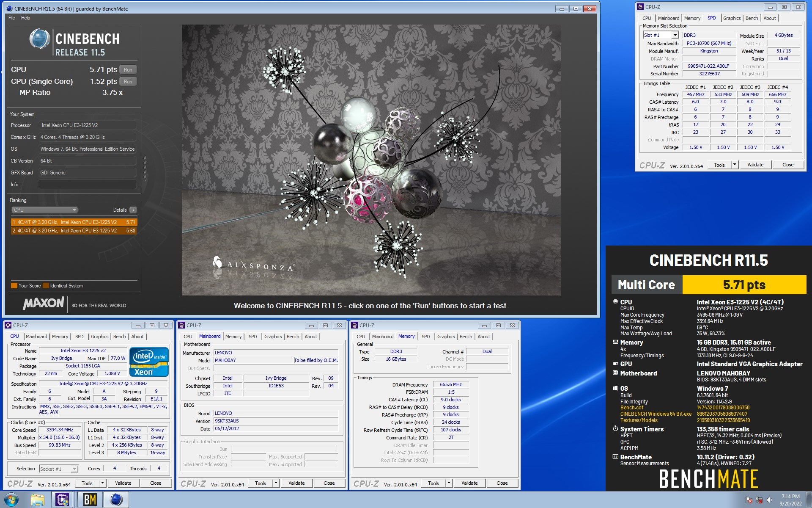Viewport: 812px width, 508px height.
Task: Switch to the SPD tab in the CPU-Z Memory-tab window
Action: click(426, 337)
